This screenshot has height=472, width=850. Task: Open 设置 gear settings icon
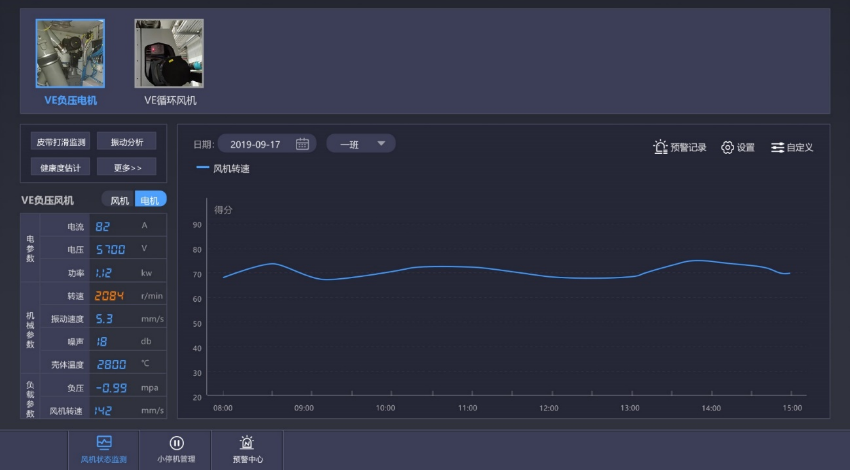727,147
